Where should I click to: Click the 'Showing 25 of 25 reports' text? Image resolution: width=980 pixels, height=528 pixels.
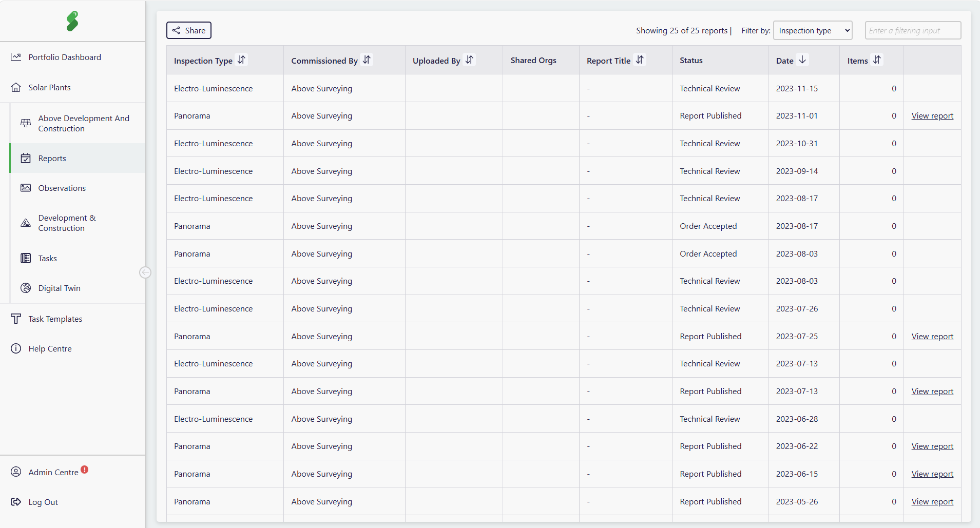(x=682, y=30)
